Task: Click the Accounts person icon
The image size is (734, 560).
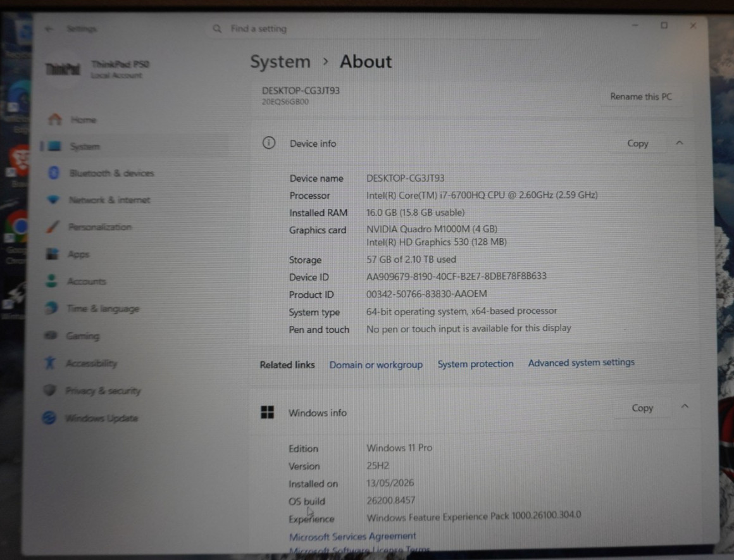Action: pyautogui.click(x=51, y=281)
